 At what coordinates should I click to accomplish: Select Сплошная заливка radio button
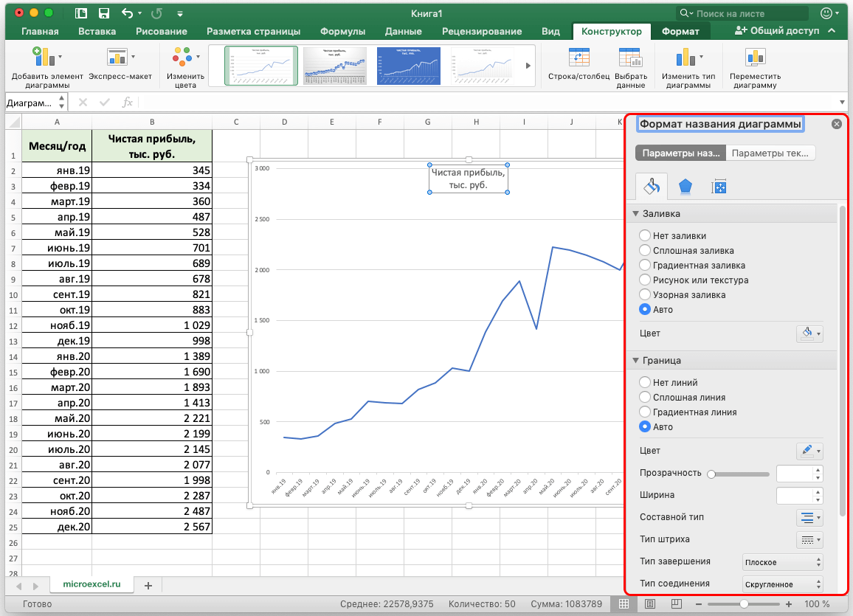pos(645,250)
